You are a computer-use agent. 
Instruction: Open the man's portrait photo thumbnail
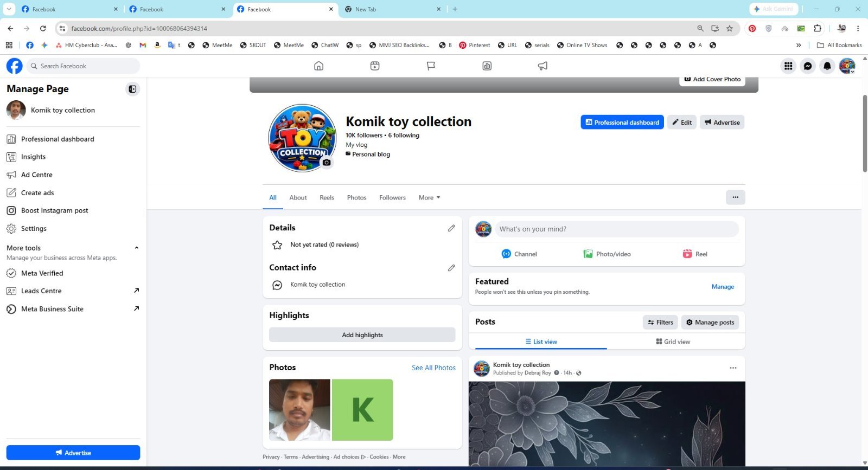point(299,410)
